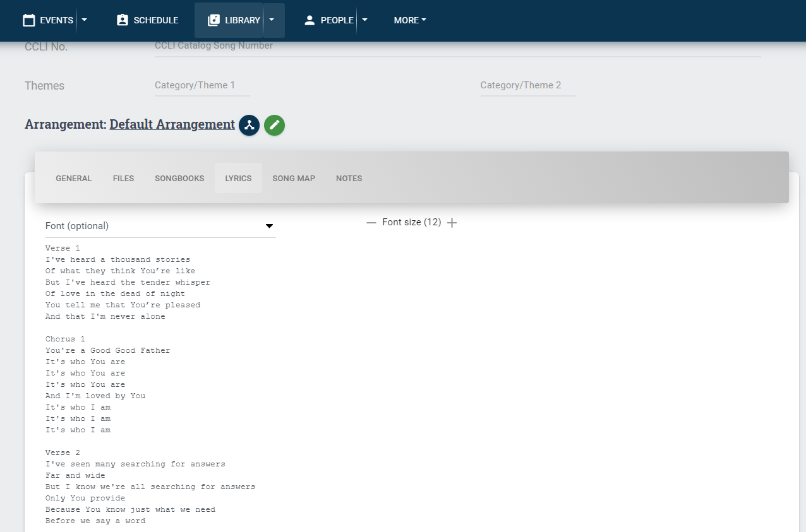
Task: Click the Category/Theme 1 field
Action: coord(202,85)
